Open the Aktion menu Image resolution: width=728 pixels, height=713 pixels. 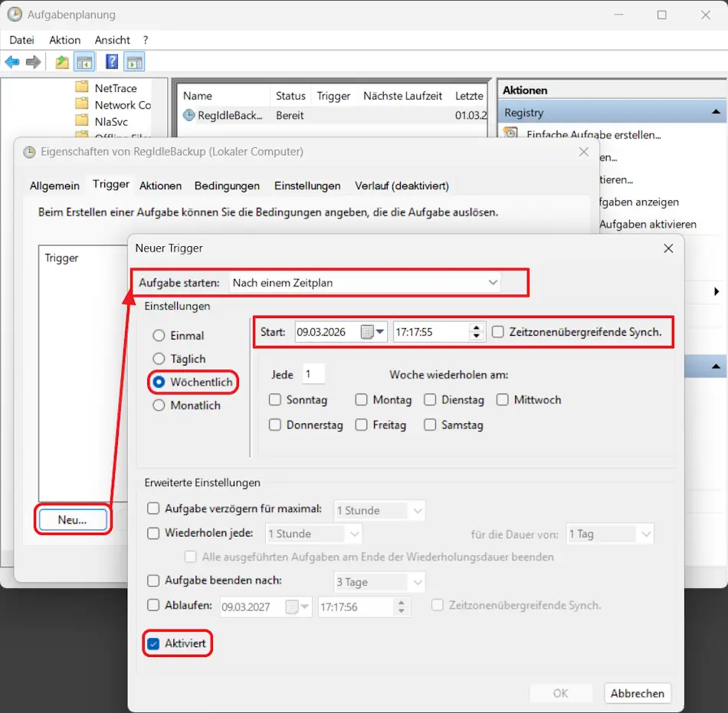[x=64, y=40]
